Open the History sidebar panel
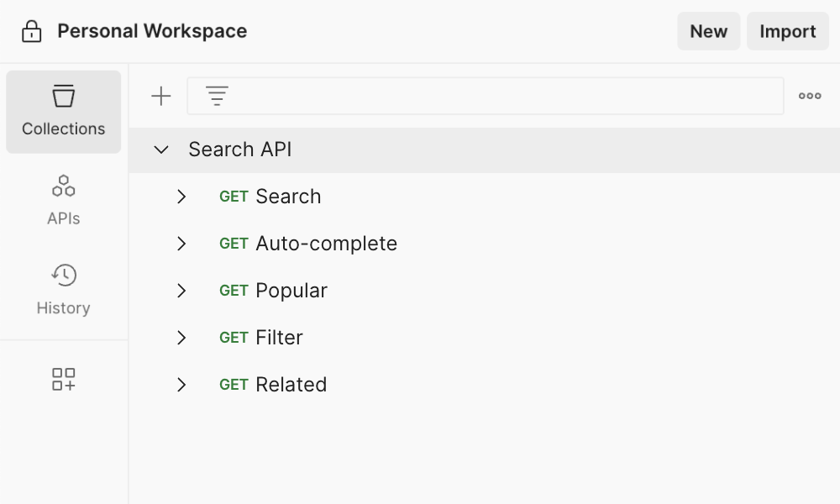 [x=64, y=290]
